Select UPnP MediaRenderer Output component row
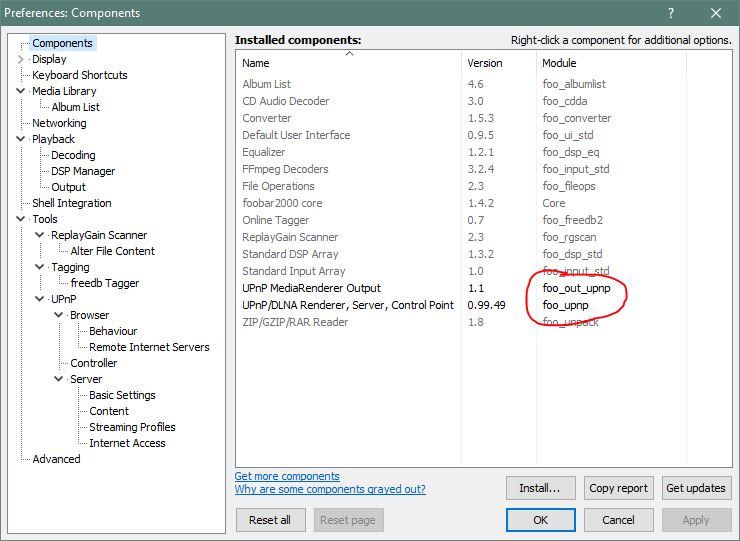 point(484,288)
